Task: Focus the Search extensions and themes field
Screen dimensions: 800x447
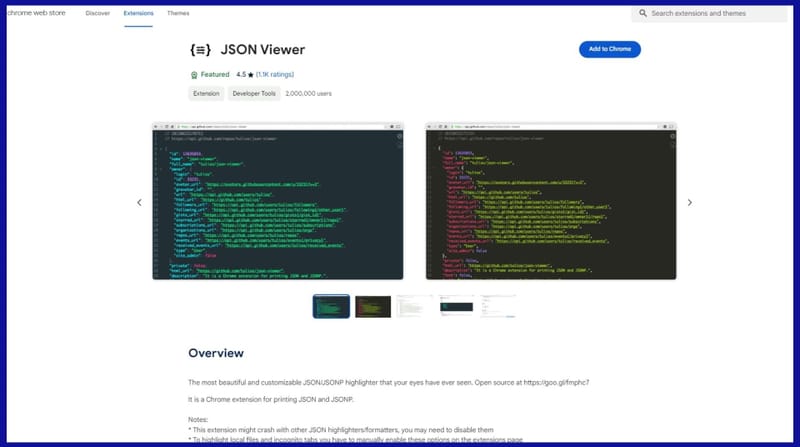Action: pos(715,14)
